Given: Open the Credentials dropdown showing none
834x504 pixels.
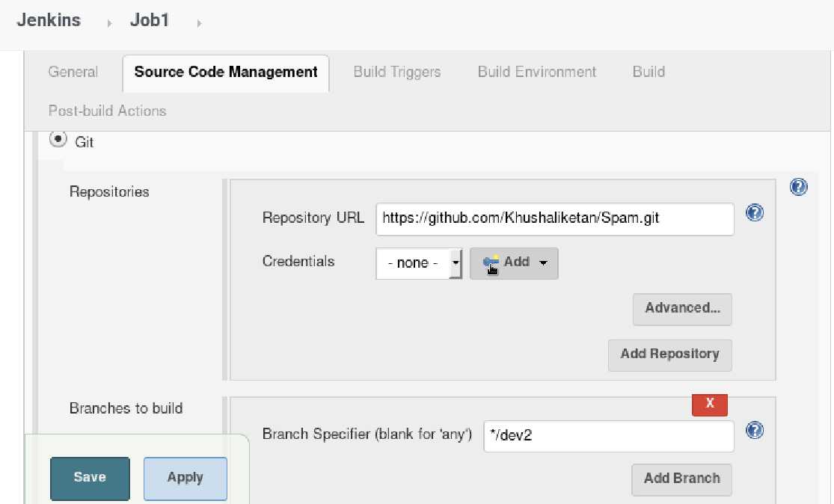Looking at the screenshot, I should [x=419, y=263].
